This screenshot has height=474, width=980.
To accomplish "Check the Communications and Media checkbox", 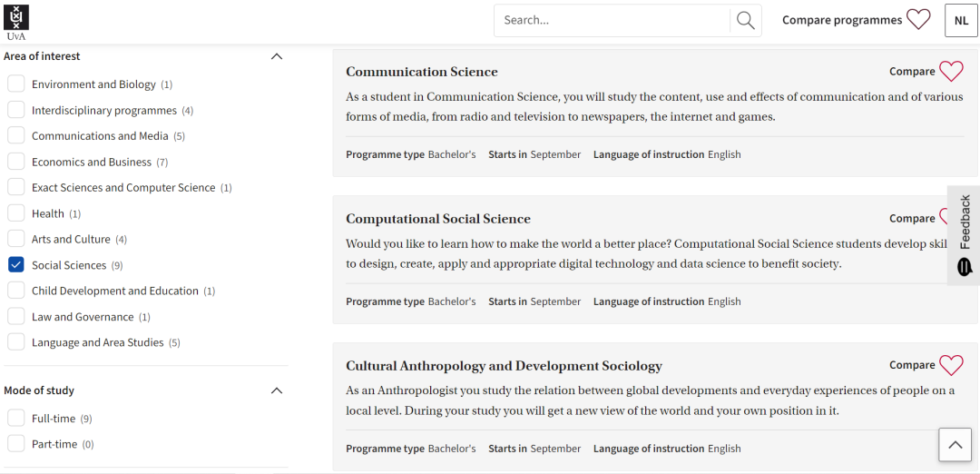I will pos(16,135).
